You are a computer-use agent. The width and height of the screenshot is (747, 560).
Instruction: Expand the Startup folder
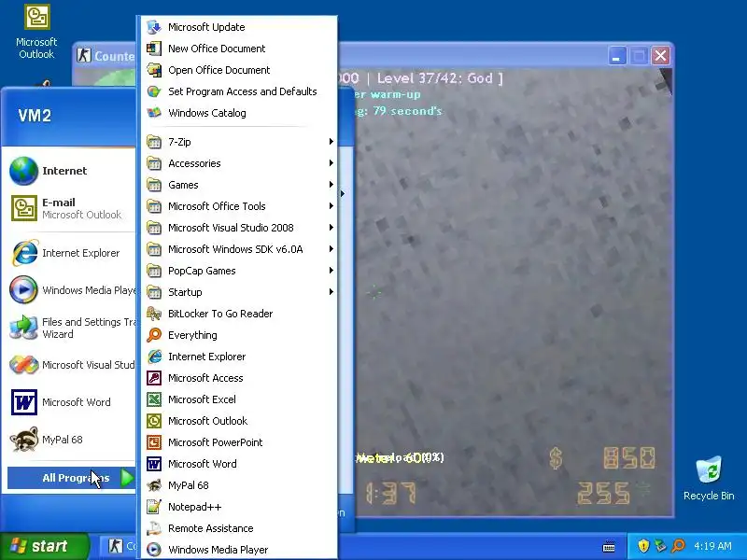click(239, 291)
